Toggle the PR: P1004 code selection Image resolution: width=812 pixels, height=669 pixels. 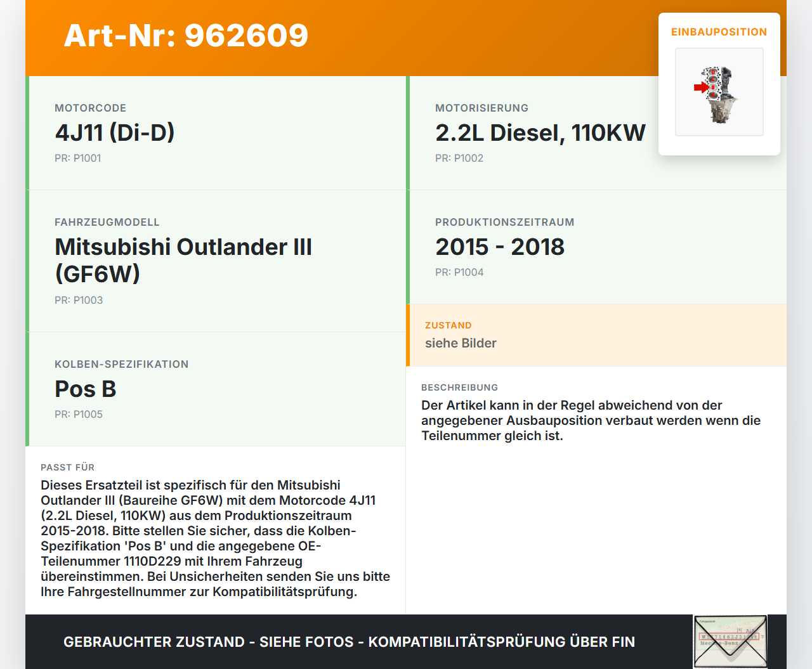[459, 272]
